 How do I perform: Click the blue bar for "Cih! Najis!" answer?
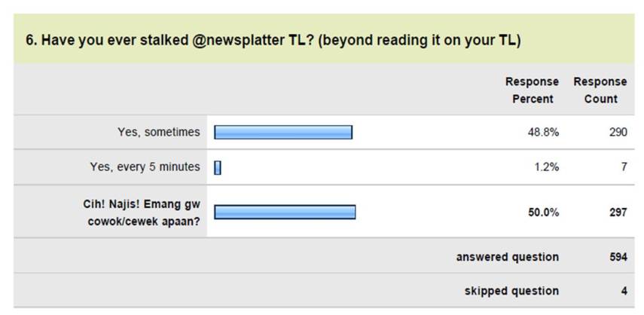[x=285, y=213]
